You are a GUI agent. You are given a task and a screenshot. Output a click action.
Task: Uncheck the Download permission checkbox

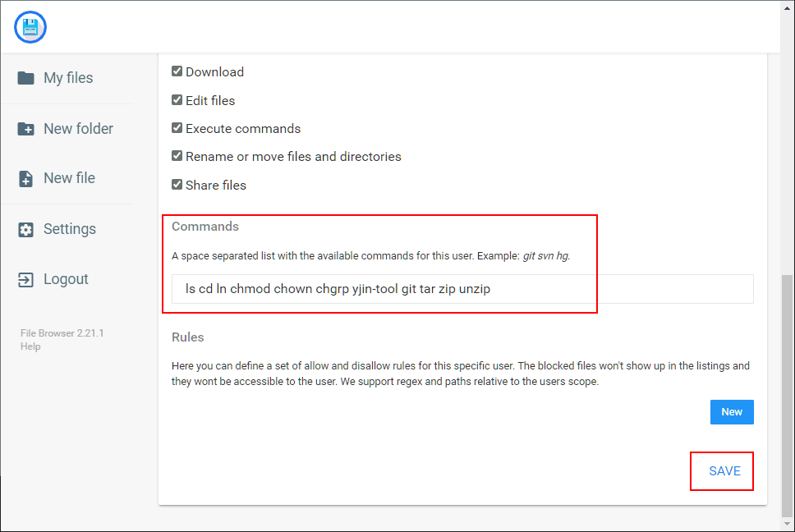(177, 71)
